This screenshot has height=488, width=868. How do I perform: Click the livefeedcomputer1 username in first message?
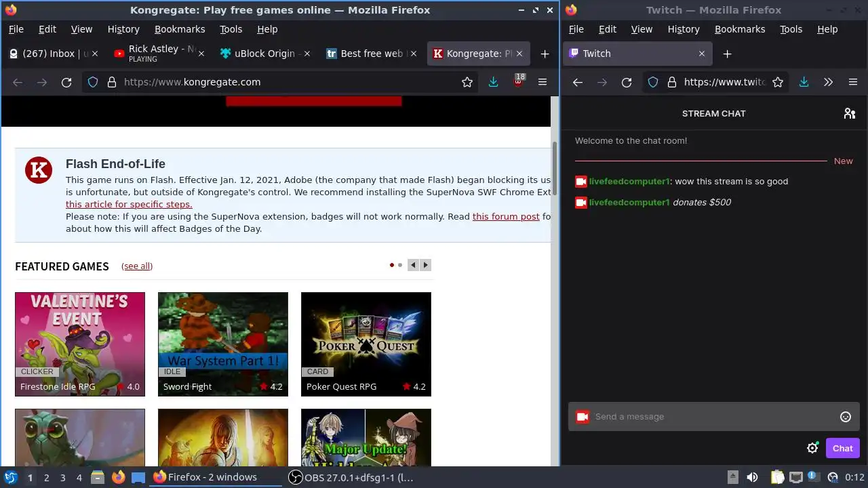pyautogui.click(x=629, y=182)
